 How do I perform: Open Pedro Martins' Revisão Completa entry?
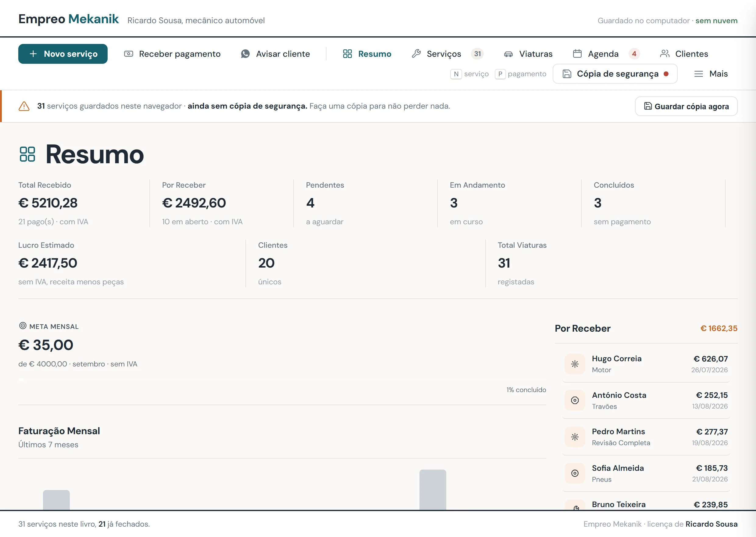646,437
